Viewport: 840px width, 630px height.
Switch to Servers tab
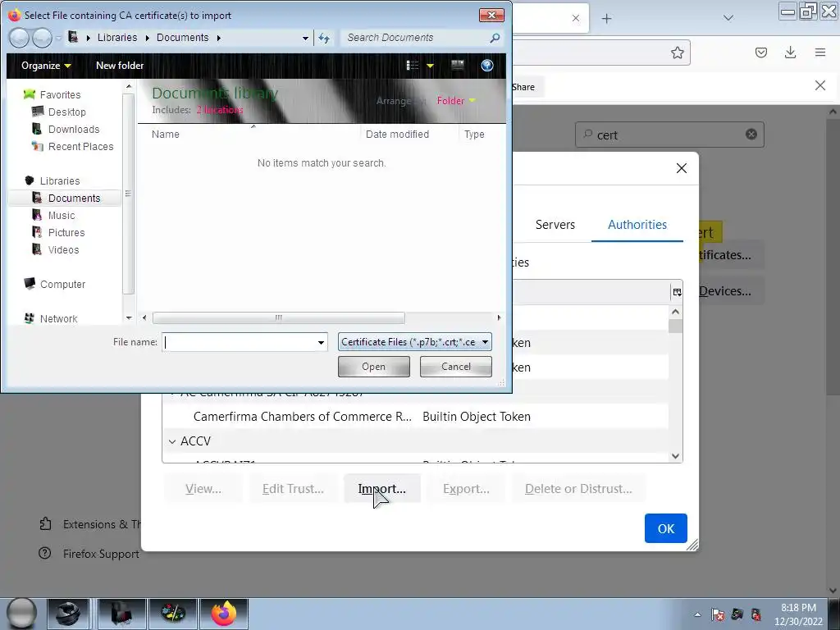pyautogui.click(x=555, y=225)
